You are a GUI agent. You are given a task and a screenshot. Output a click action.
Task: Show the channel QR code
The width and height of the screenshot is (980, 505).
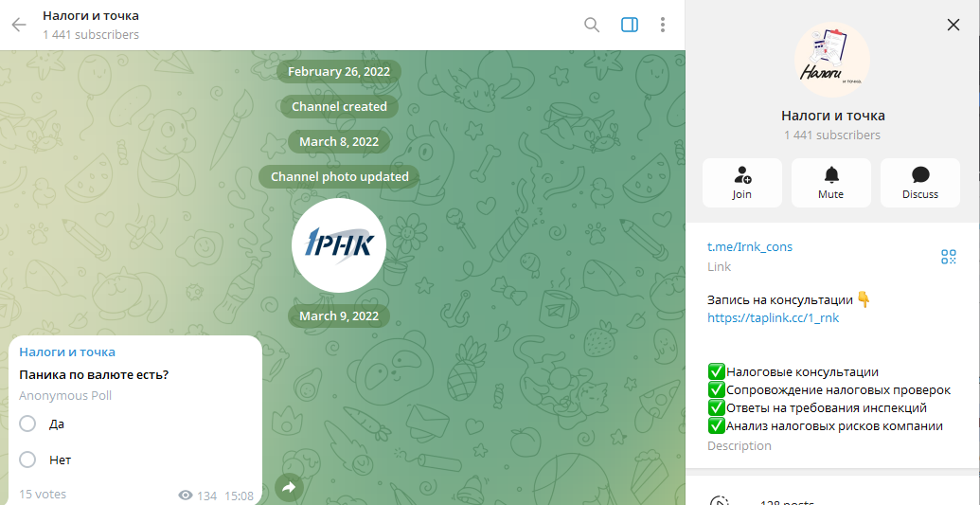(948, 257)
